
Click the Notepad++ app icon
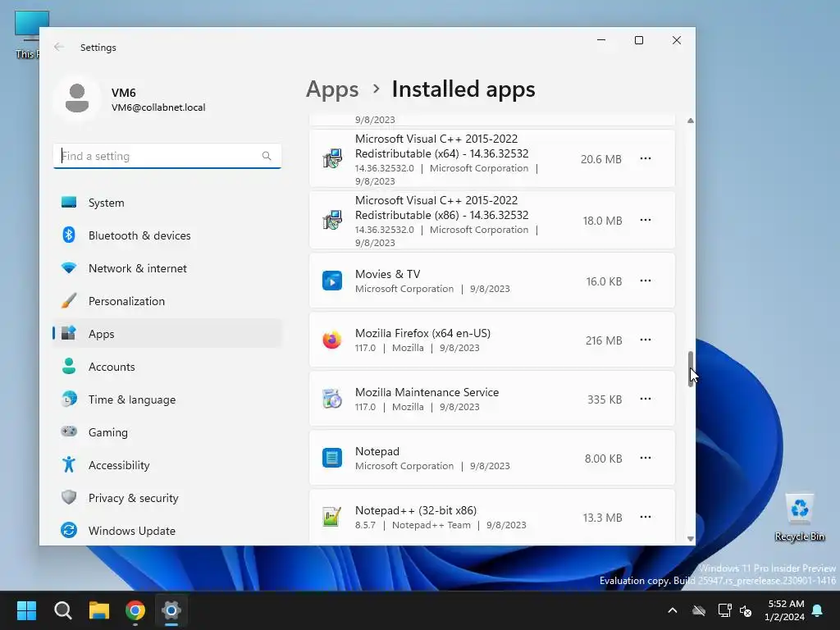[x=332, y=517]
